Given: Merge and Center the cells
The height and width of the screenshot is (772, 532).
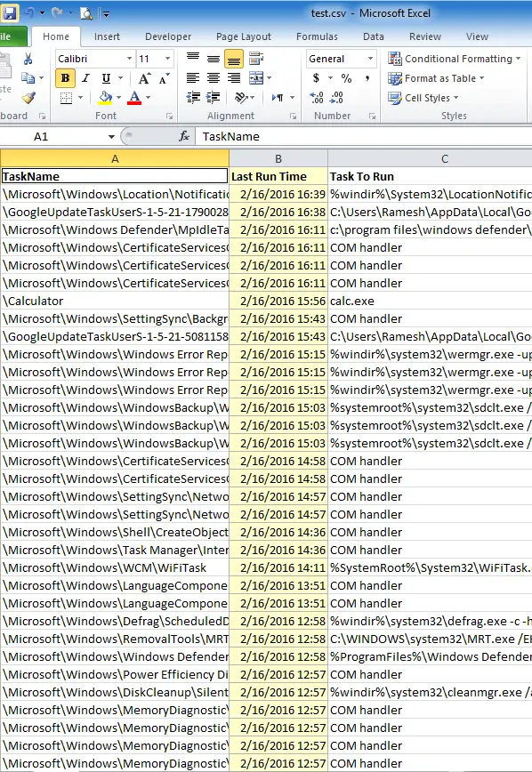Looking at the screenshot, I should 256,78.
